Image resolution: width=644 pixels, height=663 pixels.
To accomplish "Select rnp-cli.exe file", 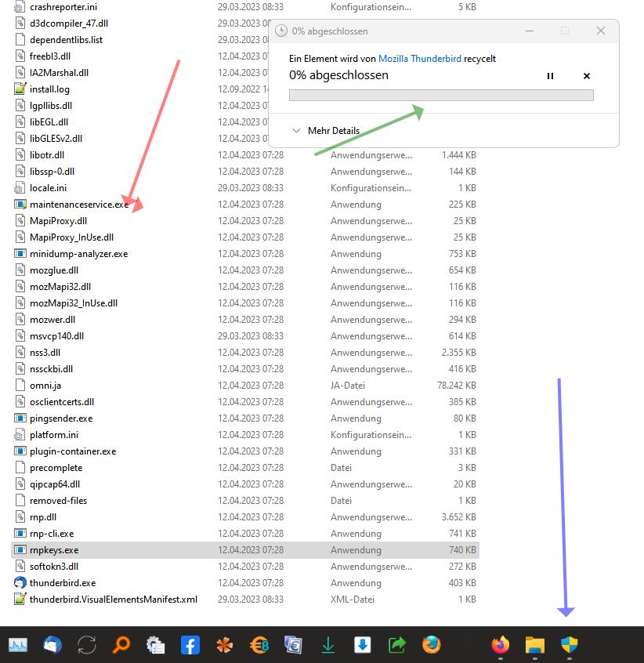I will tap(52, 534).
